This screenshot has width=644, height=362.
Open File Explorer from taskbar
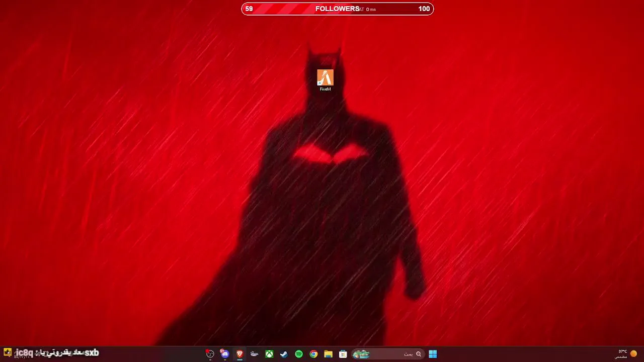(x=328, y=354)
